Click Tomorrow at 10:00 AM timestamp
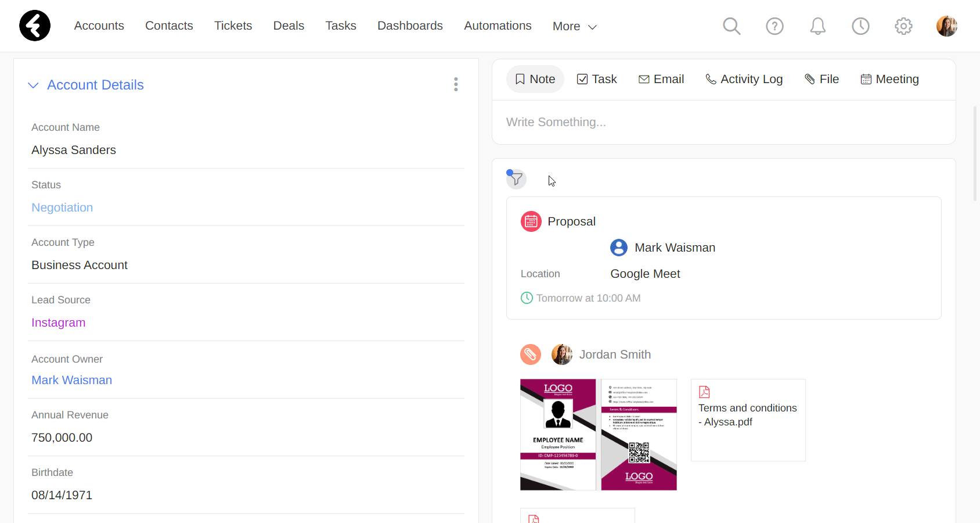 click(x=588, y=298)
